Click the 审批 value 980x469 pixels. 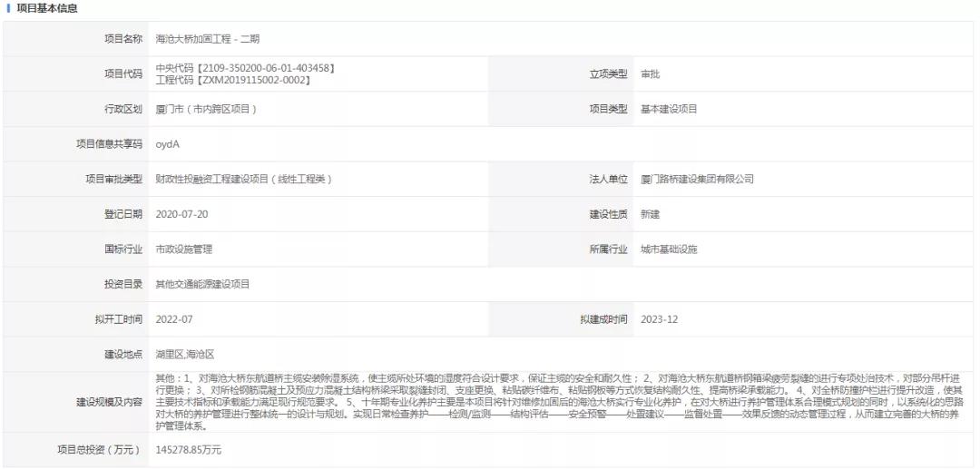pyautogui.click(x=650, y=73)
